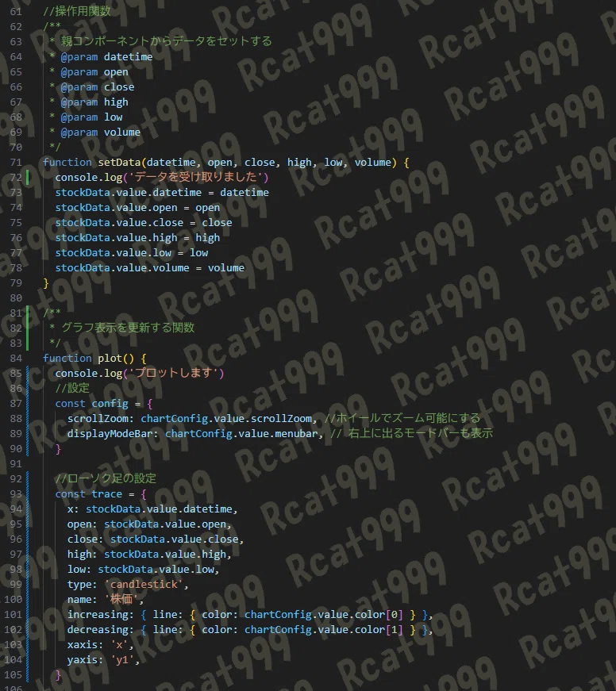Click 'low: stockData.value.low' line
The width and height of the screenshot is (616, 691).
(x=143, y=570)
